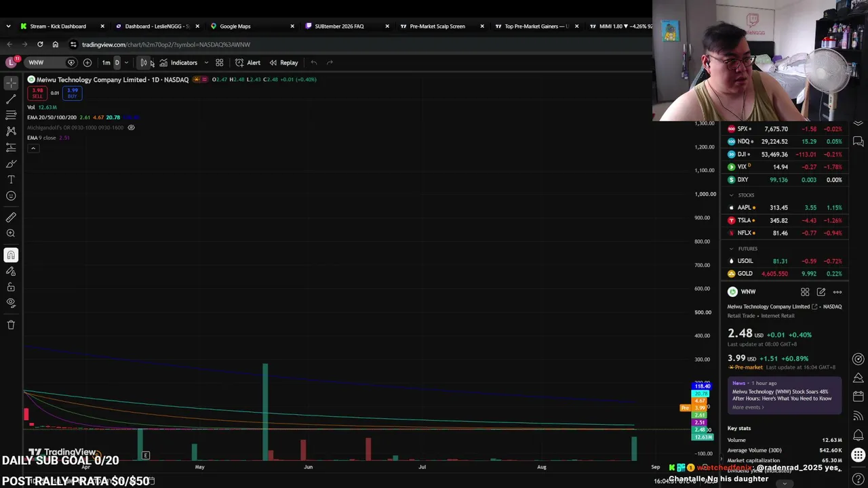The width and height of the screenshot is (868, 488).
Task: Select the brush drawing tool
Action: point(11,163)
